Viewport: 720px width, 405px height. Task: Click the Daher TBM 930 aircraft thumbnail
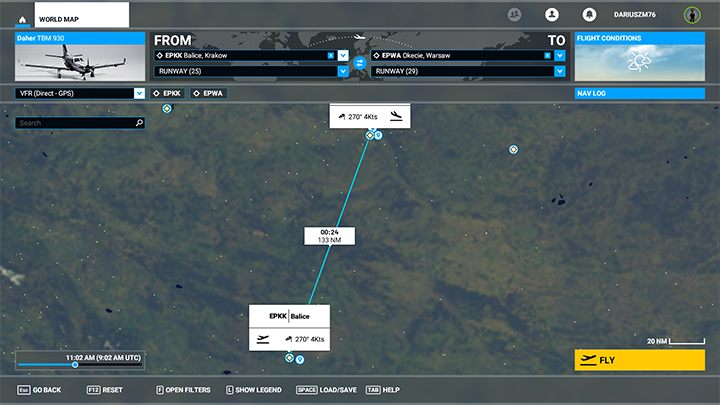point(80,62)
